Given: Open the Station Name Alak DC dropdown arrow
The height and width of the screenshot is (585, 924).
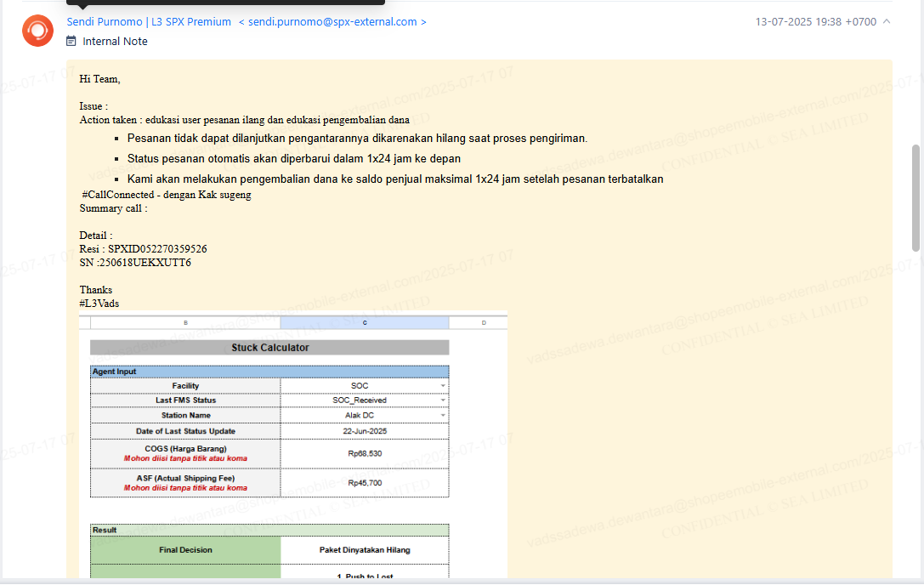Looking at the screenshot, I should [x=443, y=416].
